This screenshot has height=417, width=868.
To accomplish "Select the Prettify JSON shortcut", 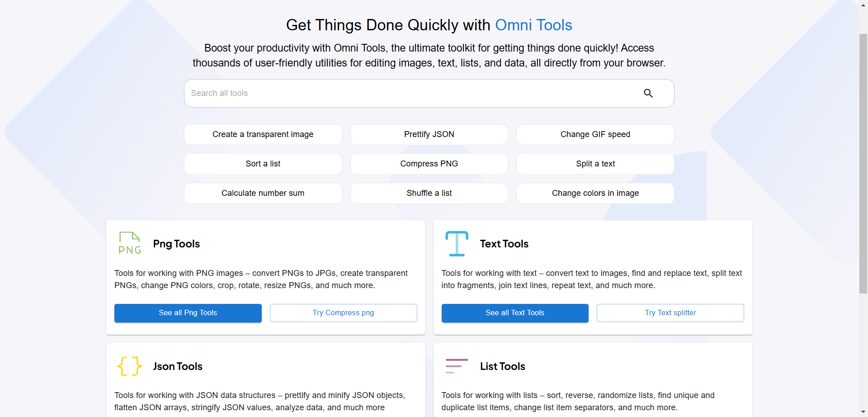I will (x=429, y=134).
